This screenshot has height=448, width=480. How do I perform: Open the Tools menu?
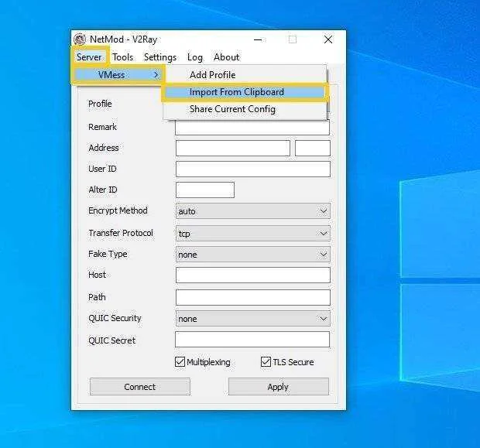coord(122,57)
